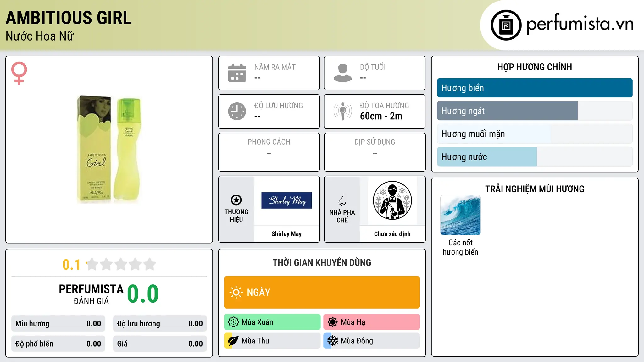Click the orange Ngày recommended time bar
Screen dimensions: 644x362
click(x=322, y=292)
